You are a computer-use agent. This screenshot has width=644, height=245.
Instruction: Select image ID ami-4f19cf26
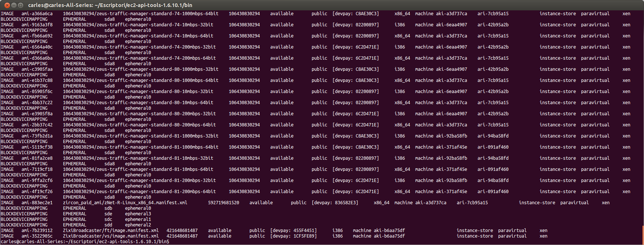coord(37,192)
